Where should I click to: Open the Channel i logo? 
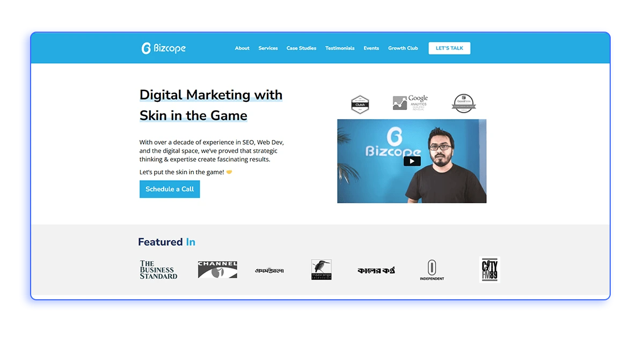click(217, 270)
